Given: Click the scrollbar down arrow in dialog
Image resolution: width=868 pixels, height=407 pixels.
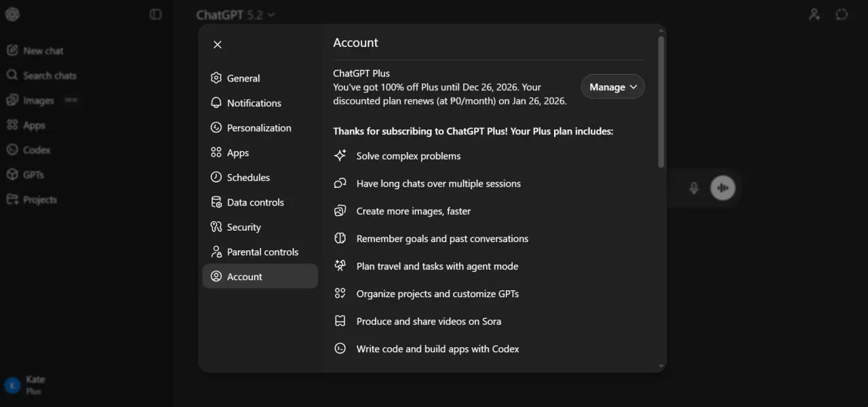Looking at the screenshot, I should click(661, 366).
